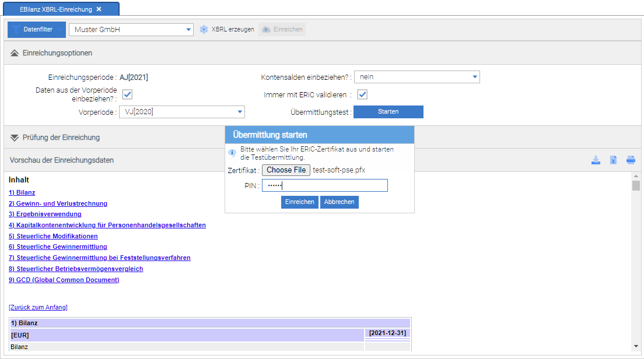This screenshot has width=644, height=359.
Task: Open the Datenfilter funnel button
Action: (x=36, y=29)
